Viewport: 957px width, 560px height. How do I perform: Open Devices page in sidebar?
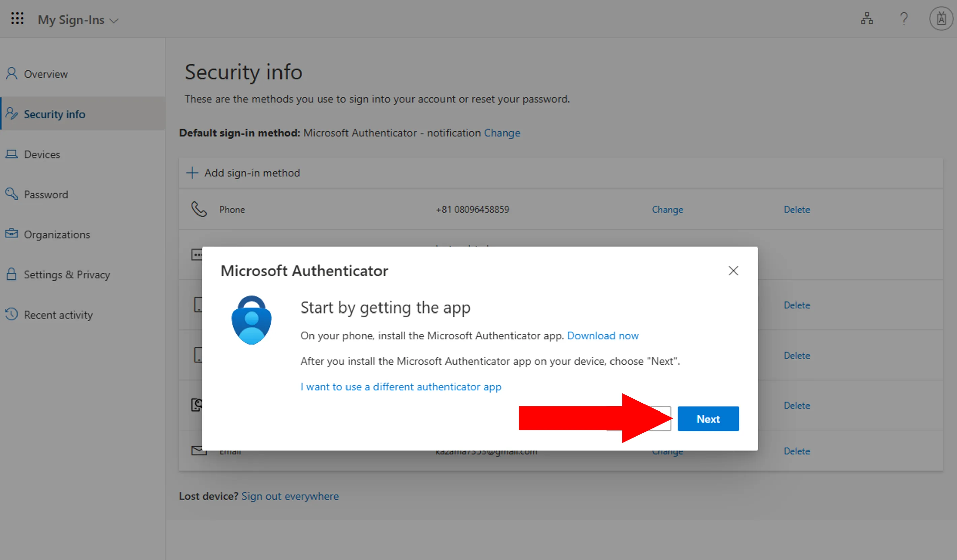42,154
